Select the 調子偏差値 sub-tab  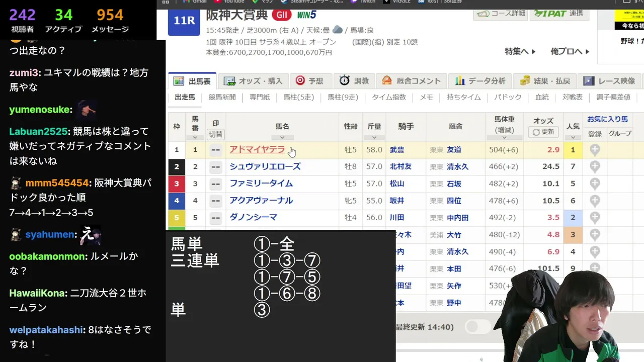coord(613,97)
